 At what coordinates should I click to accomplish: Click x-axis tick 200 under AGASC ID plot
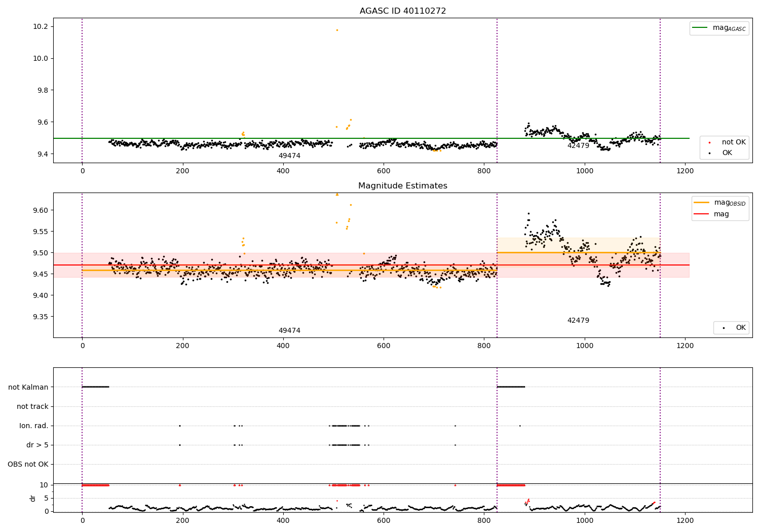(x=182, y=171)
